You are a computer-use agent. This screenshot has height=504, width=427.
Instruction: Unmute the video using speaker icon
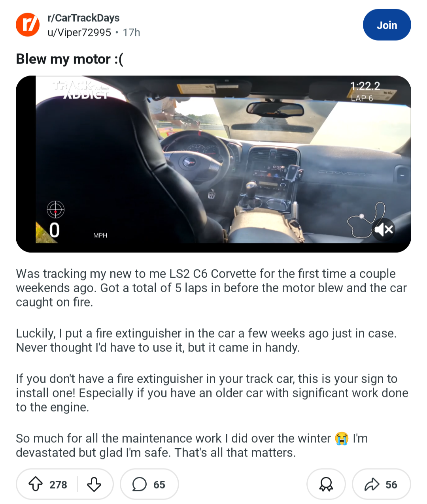click(384, 229)
